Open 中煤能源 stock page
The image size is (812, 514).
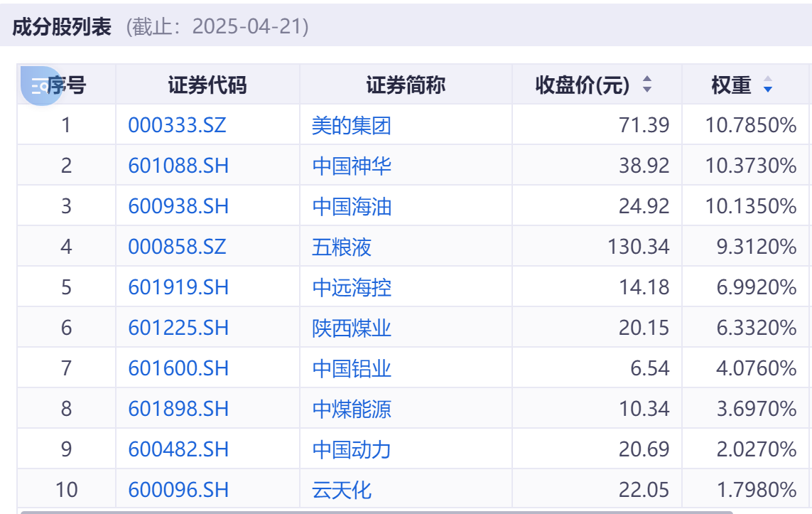point(352,409)
